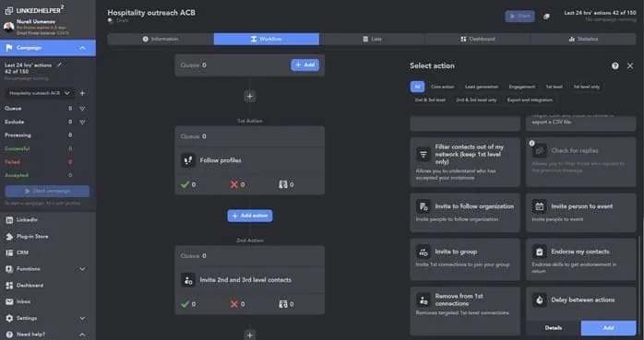Click the top Start button
This screenshot has width=644, height=340.
(x=519, y=17)
